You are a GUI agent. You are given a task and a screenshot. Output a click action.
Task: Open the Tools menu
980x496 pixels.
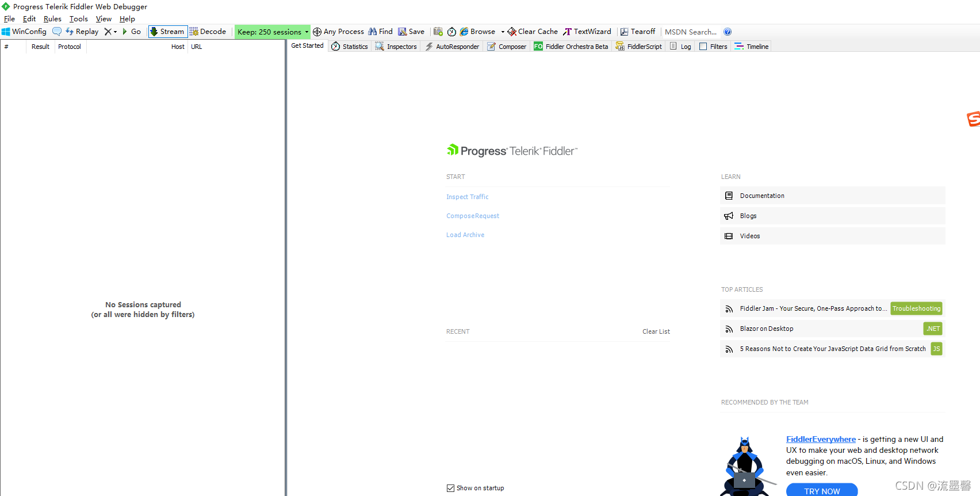click(x=79, y=19)
